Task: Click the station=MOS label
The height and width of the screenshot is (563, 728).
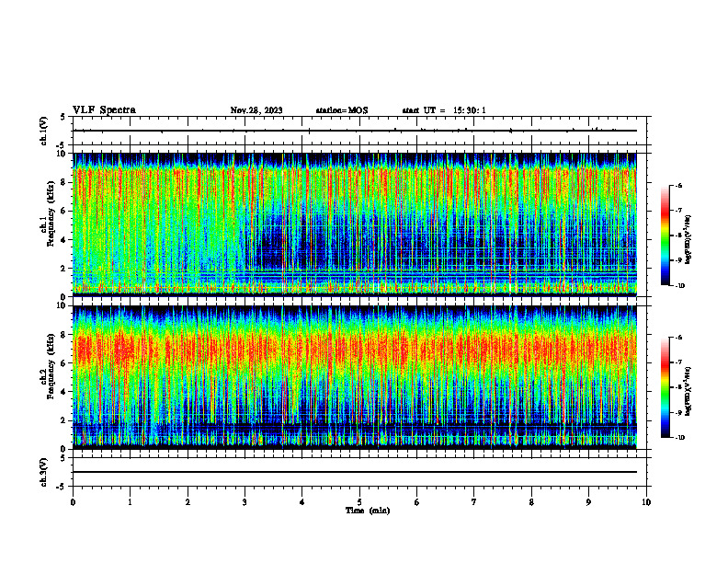Action: click(342, 110)
